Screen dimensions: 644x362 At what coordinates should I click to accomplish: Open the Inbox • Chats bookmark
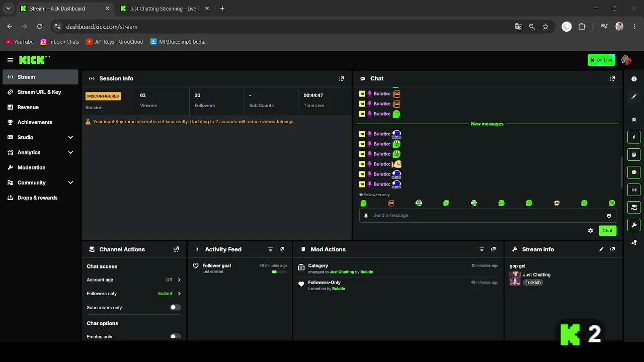tap(60, 42)
